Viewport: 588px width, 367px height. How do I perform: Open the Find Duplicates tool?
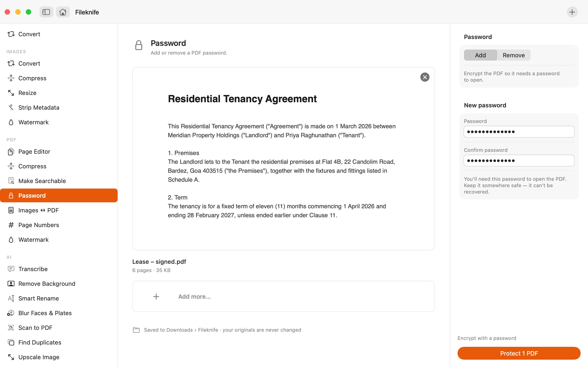click(59, 342)
